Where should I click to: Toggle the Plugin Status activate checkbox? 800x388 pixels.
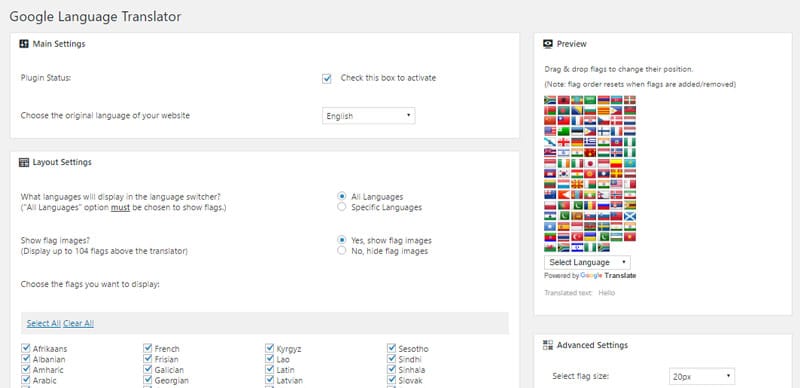327,79
